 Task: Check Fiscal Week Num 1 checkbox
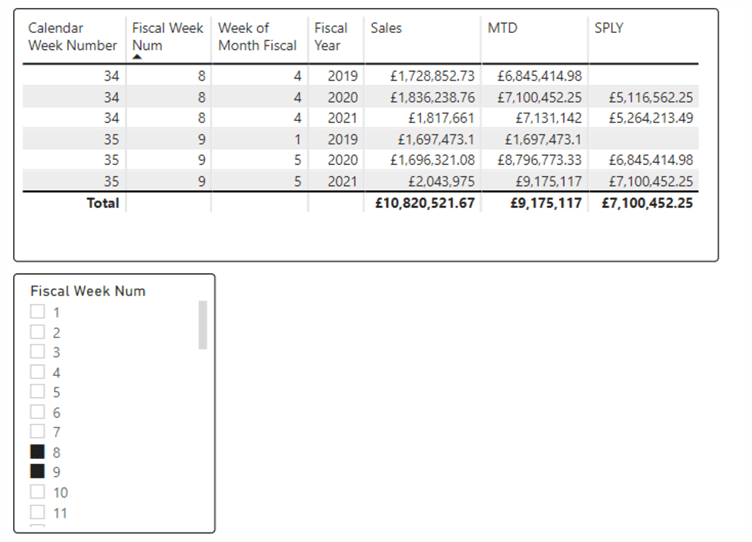pyautogui.click(x=38, y=312)
